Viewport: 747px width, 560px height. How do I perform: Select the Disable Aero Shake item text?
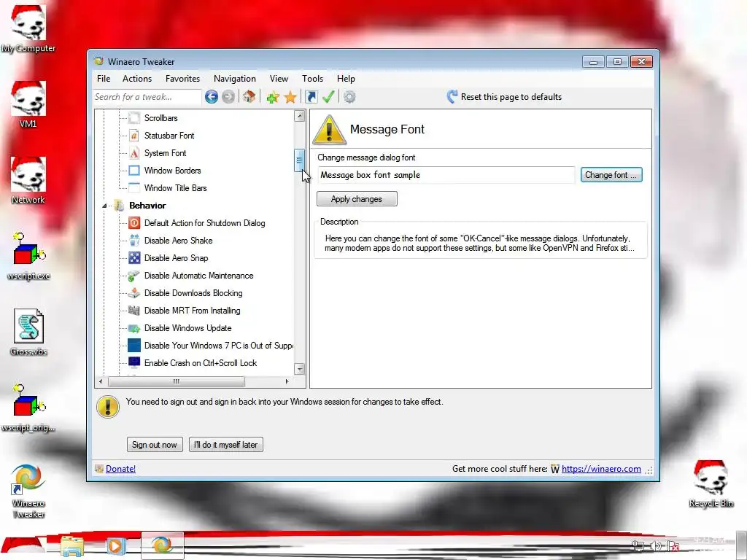coord(178,241)
